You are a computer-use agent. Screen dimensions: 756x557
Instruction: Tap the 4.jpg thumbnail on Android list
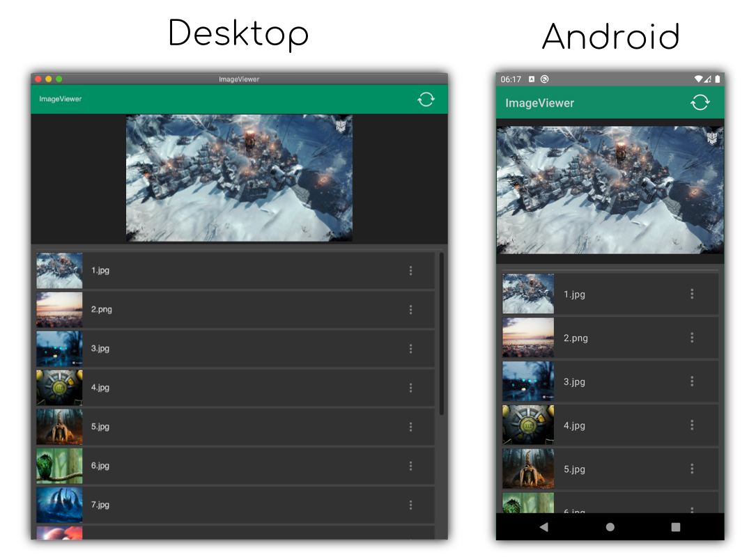click(528, 425)
